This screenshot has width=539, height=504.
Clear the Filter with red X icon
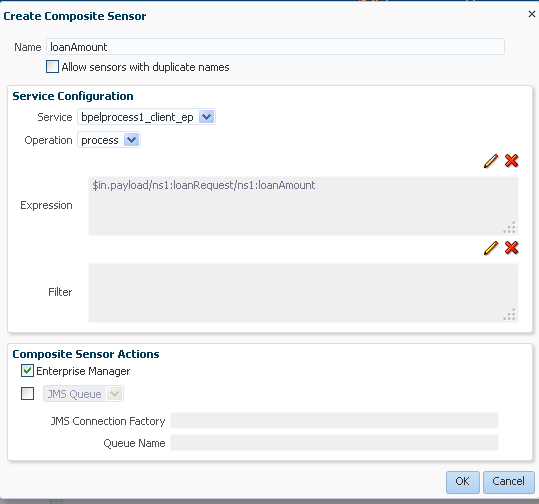pyautogui.click(x=512, y=248)
